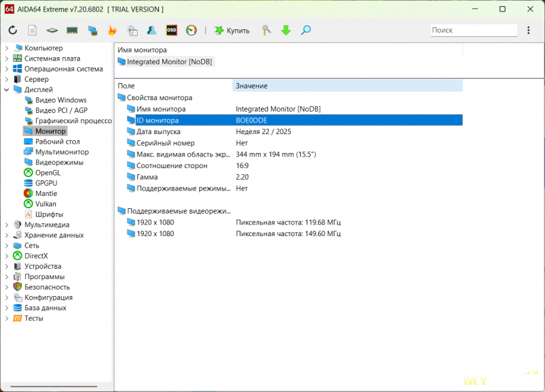Click the Refresh toolbar icon

13,31
